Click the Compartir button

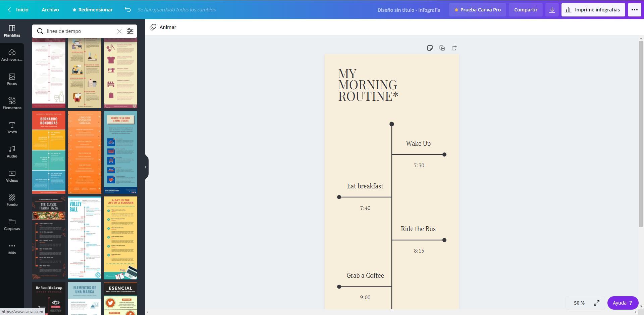coord(525,10)
